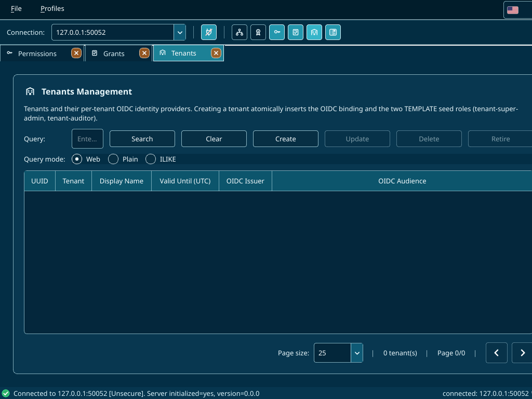Sort by Valid Until (UTC) column header
Screen dimensions: 532x399
pyautogui.click(x=185, y=181)
